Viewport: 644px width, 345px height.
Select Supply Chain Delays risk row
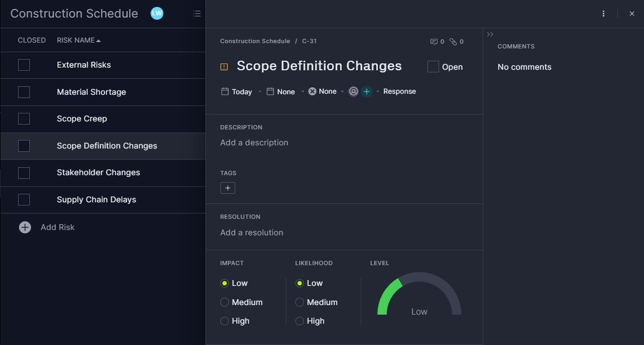96,200
